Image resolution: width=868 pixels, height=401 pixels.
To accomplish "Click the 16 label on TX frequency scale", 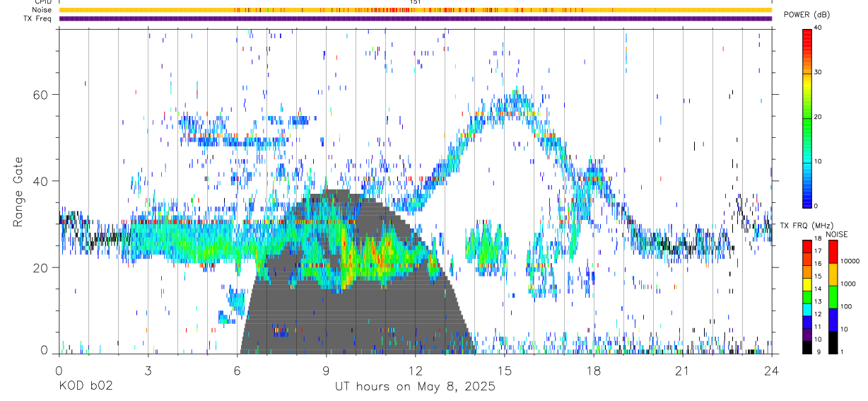I will (818, 264).
